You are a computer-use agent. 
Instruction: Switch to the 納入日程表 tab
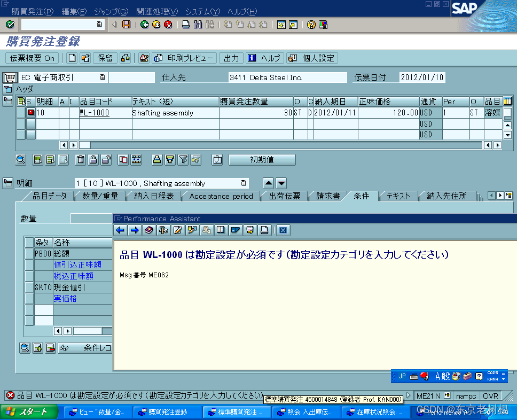click(154, 196)
